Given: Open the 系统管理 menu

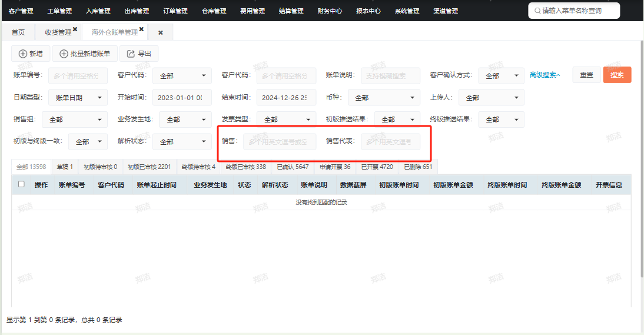Looking at the screenshot, I should tap(407, 11).
